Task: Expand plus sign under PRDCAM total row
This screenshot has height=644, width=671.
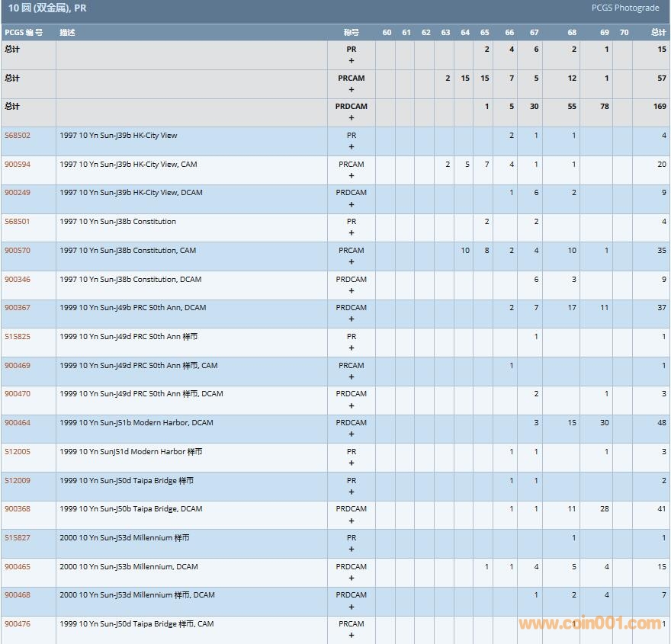Action: pos(352,118)
